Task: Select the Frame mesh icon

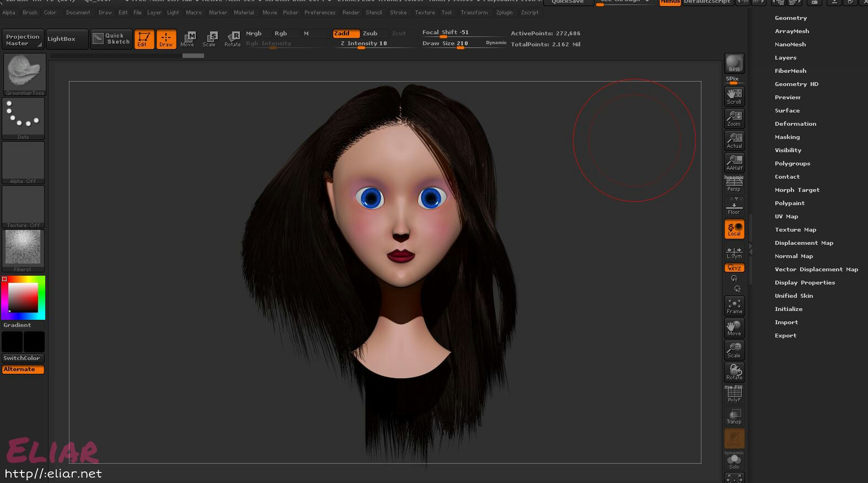Action: (x=734, y=305)
